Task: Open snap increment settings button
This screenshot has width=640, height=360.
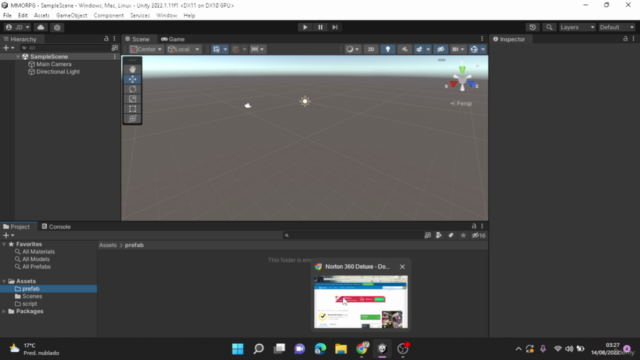Action: point(258,49)
